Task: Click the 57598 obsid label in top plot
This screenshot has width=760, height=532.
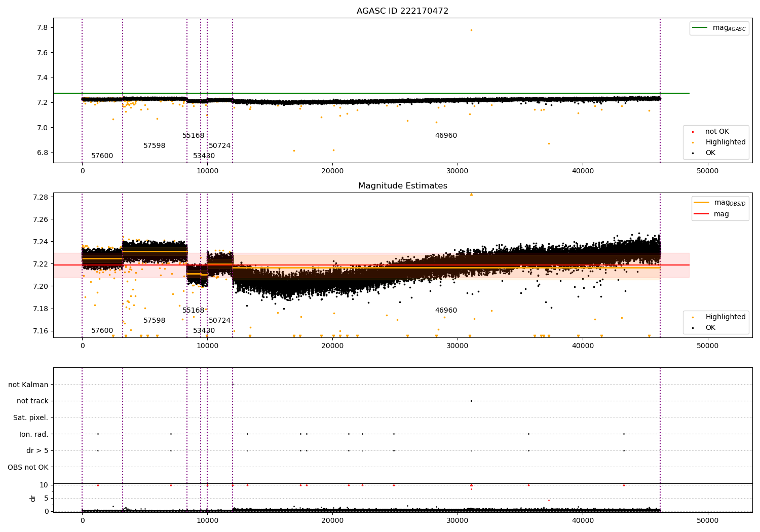Action: pyautogui.click(x=155, y=146)
